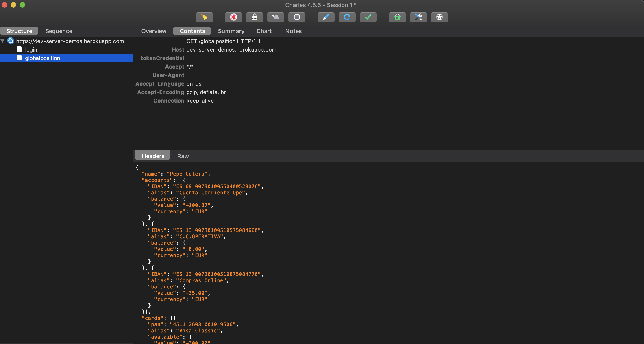
Task: Open the Notes tab
Action: pos(293,31)
